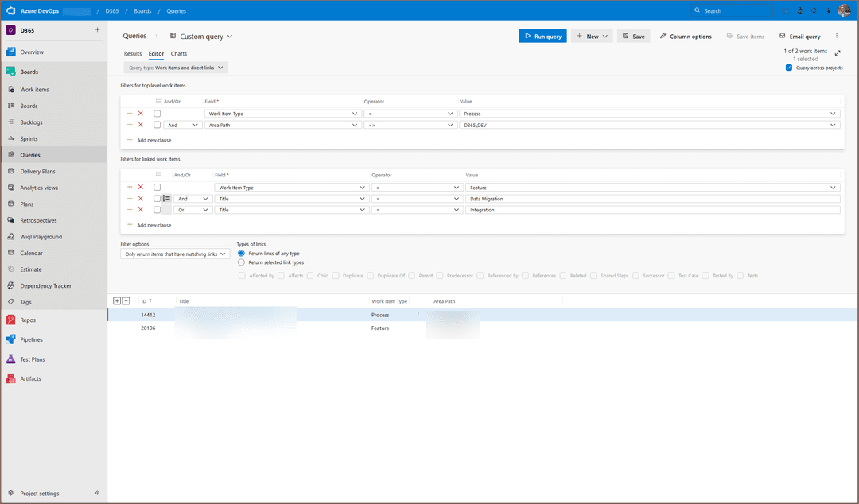The width and height of the screenshot is (859, 504).
Task: Expand the Custom query title dropdown
Action: point(230,36)
